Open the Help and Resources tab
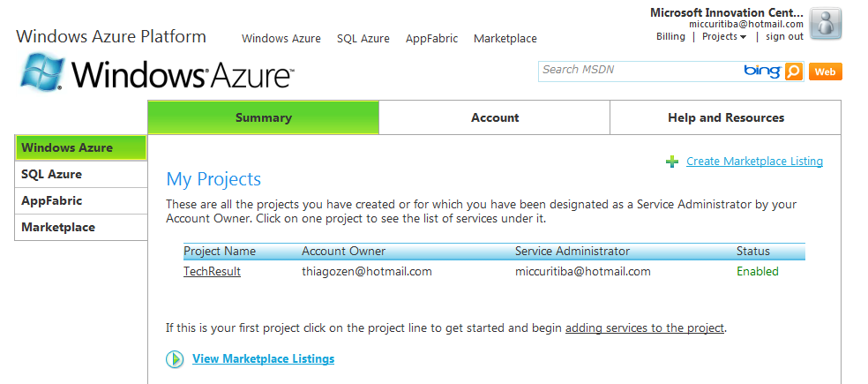 [726, 117]
